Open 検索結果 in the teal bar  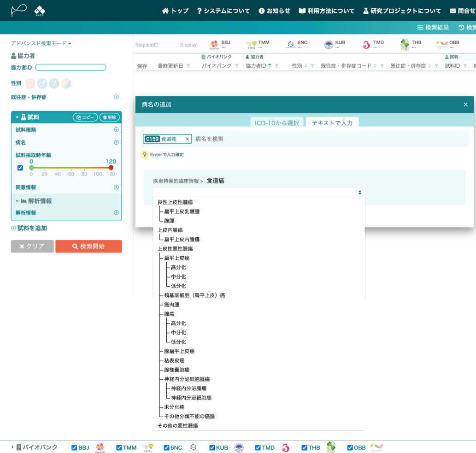(433, 27)
